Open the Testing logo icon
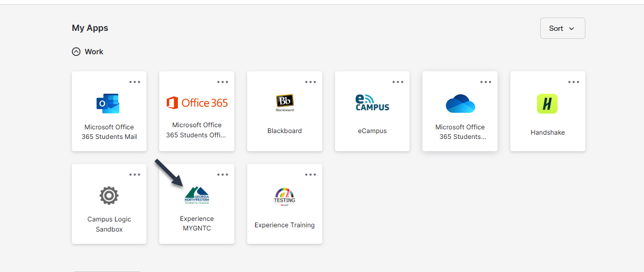Image resolution: width=644 pixels, height=272 pixels. (x=284, y=196)
